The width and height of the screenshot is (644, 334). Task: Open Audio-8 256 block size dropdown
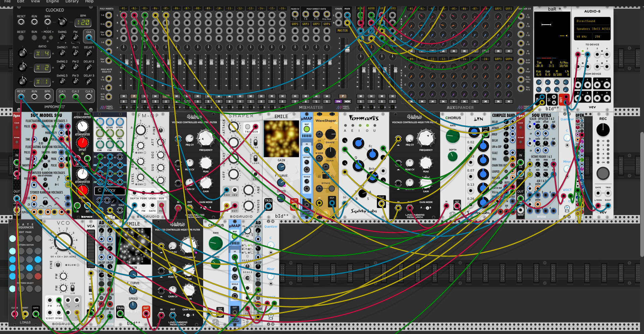[602, 37]
